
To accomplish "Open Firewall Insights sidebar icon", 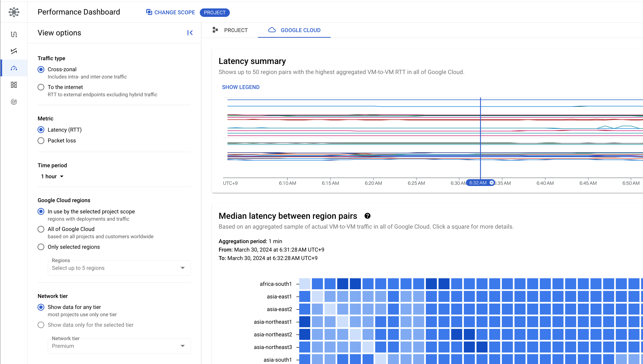I will [x=14, y=85].
